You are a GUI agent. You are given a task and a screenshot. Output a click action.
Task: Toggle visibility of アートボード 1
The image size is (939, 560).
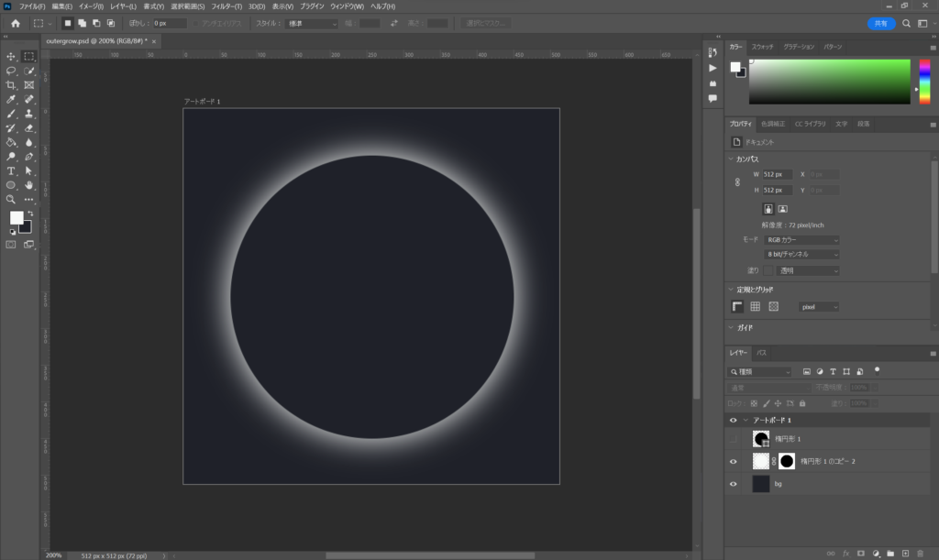pos(733,420)
